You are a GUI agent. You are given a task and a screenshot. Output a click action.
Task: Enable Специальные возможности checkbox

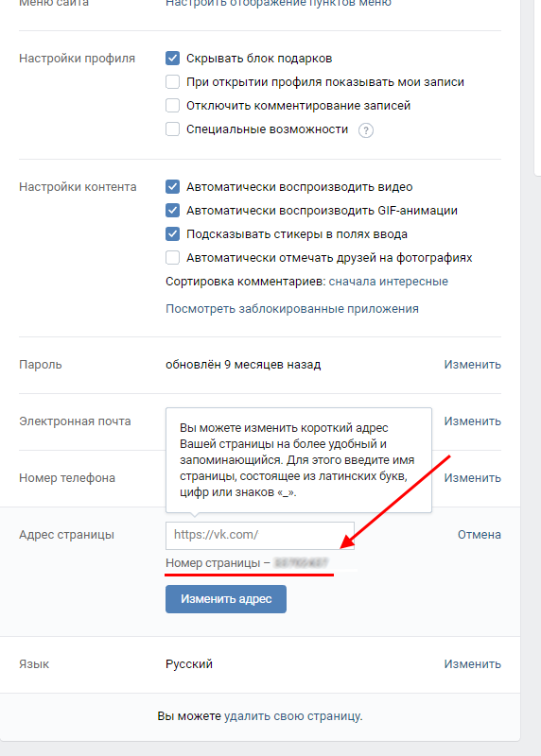point(172,129)
